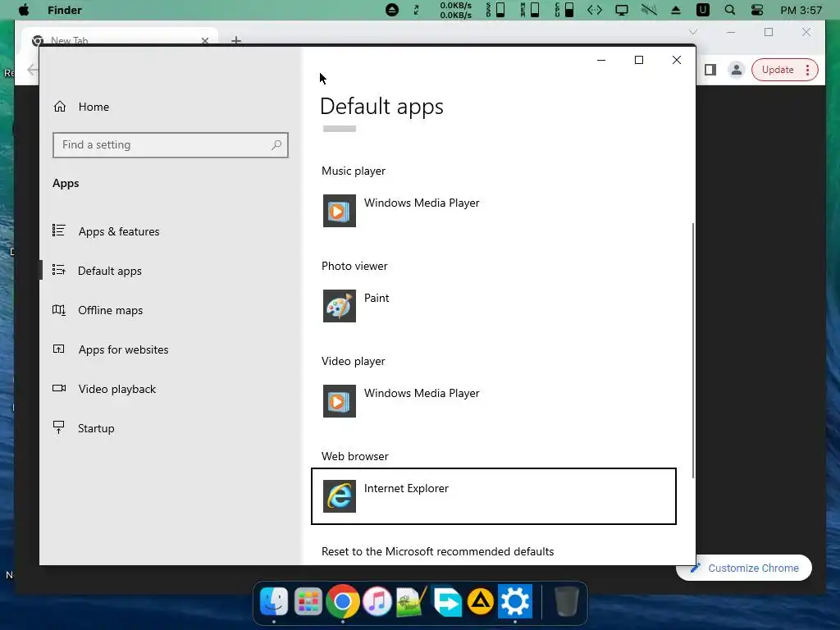Open the yellow triangle app in dock
The image size is (840, 630).
[481, 601]
